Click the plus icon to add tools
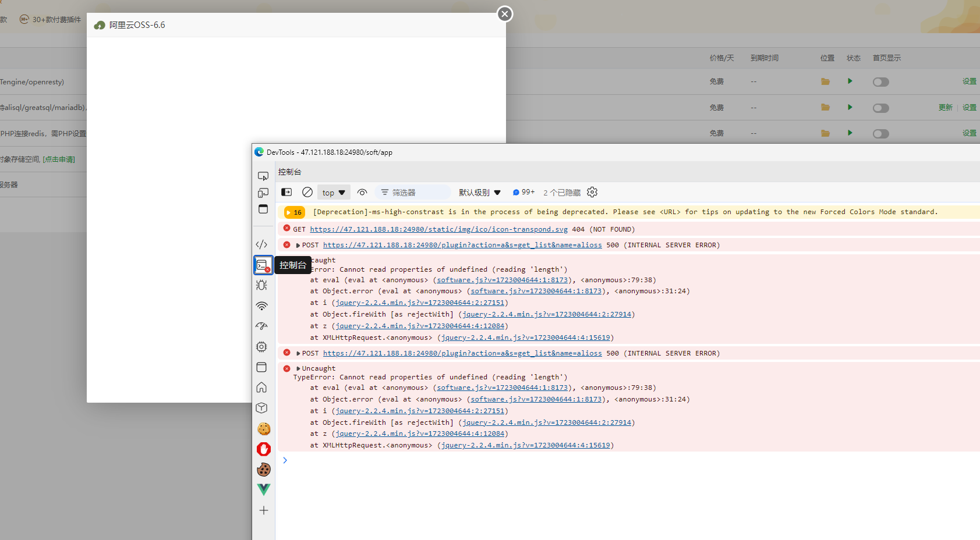 pyautogui.click(x=264, y=510)
